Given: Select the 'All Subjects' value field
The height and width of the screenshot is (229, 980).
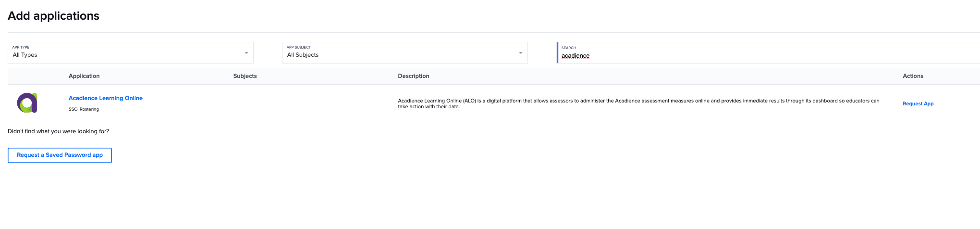Looking at the screenshot, I should point(303,55).
